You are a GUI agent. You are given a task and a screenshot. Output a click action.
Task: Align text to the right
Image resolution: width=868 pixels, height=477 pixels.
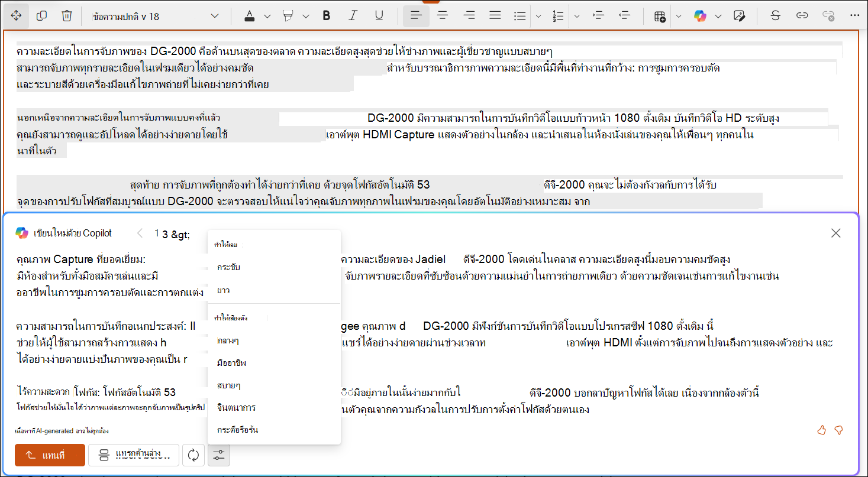click(x=469, y=16)
